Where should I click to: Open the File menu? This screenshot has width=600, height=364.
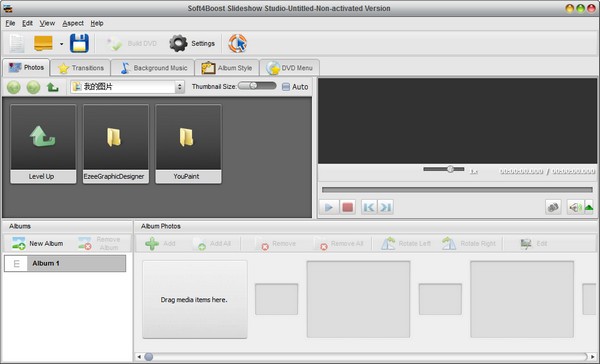click(x=10, y=23)
